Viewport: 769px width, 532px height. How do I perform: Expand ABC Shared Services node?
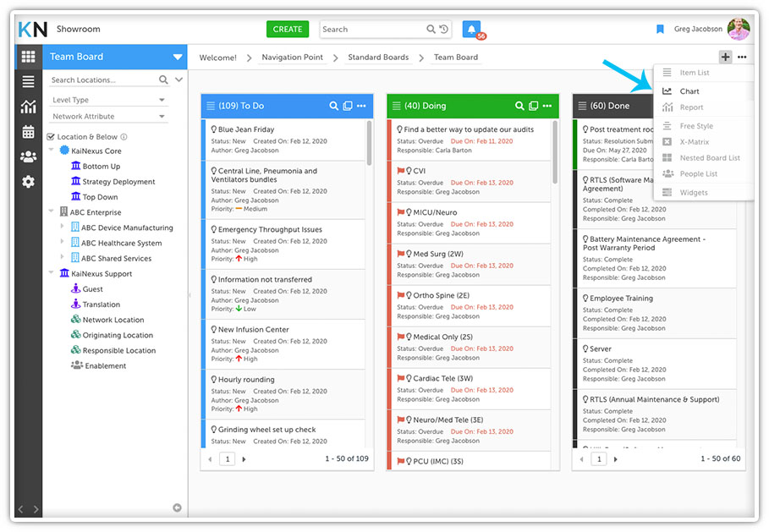click(x=62, y=256)
